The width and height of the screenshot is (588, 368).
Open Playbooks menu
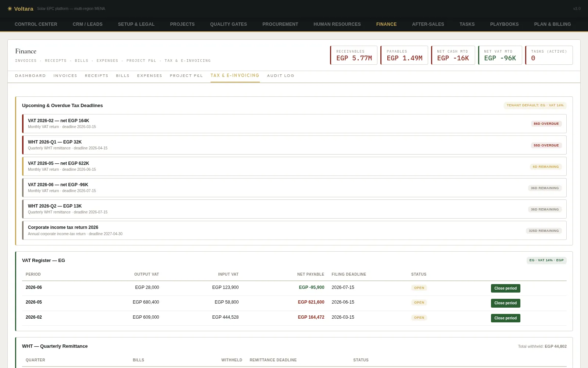504,24
